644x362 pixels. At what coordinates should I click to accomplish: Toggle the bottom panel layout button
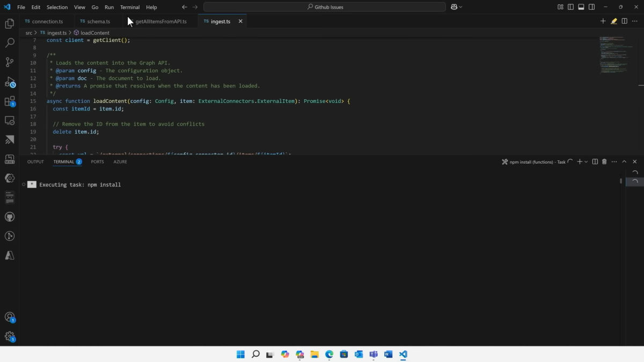pos(581,7)
